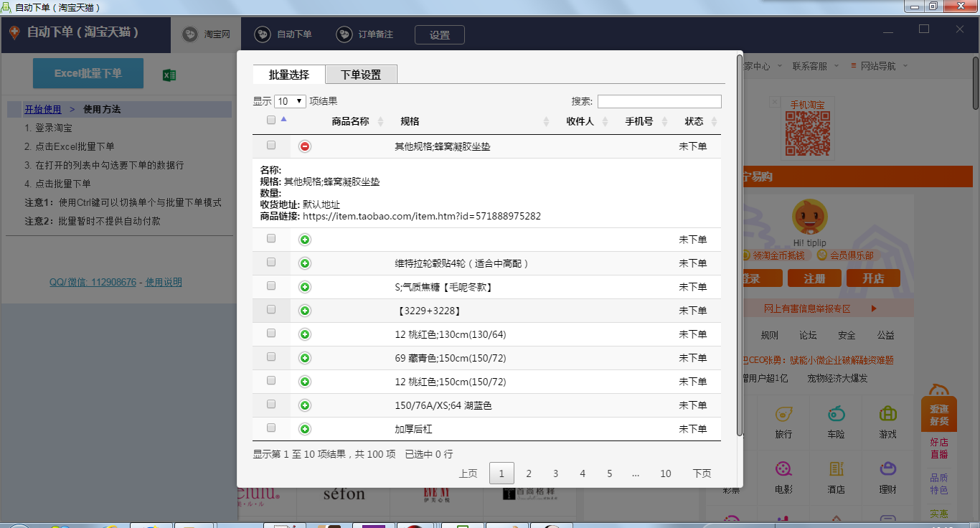Expand the 加厚后杠 row details
Screen dimensions: 980x528
pos(305,429)
